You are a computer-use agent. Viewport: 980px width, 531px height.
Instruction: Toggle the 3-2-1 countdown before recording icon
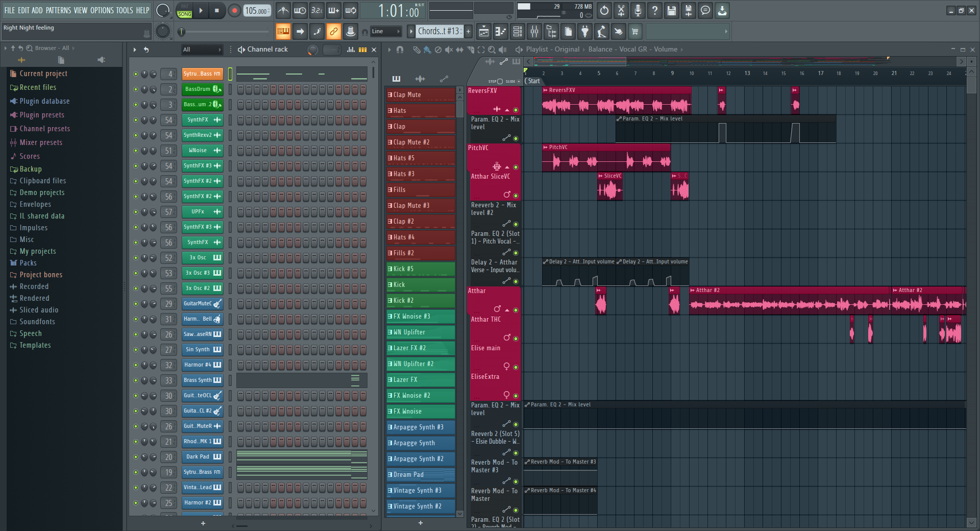point(317,10)
